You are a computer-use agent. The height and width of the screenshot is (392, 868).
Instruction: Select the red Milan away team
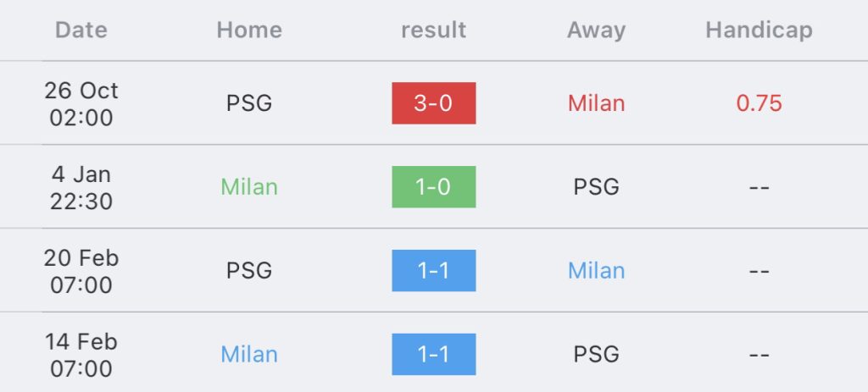click(x=596, y=103)
